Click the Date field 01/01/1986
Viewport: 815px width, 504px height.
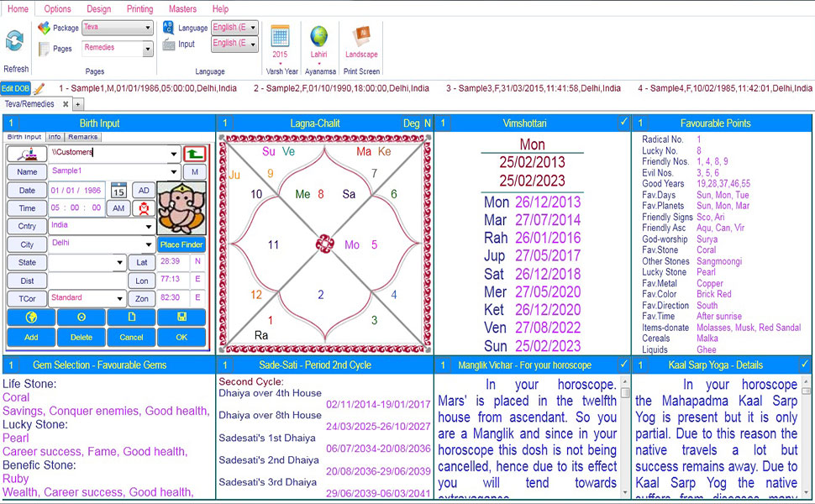click(x=76, y=190)
